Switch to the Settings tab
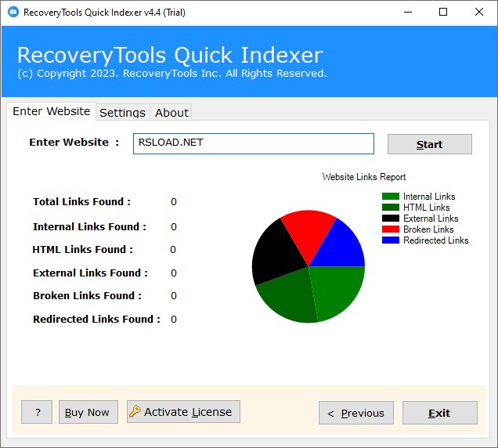Viewport: 498px width, 448px height. 123,113
